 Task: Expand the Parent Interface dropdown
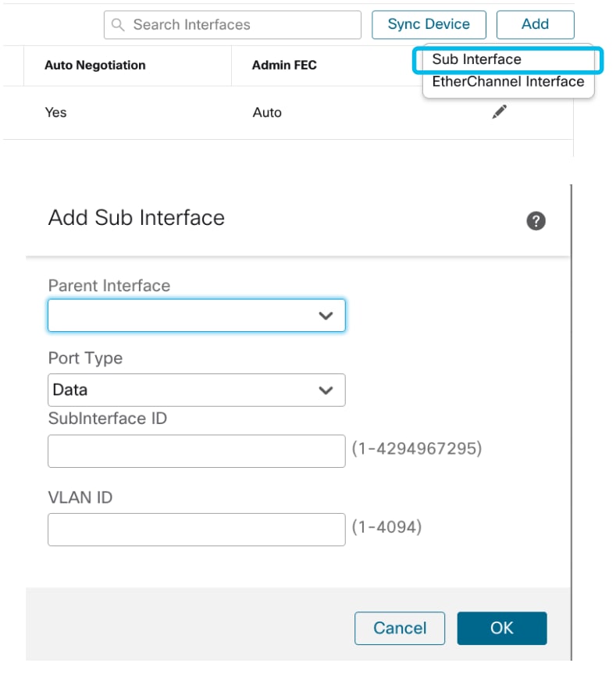[197, 316]
